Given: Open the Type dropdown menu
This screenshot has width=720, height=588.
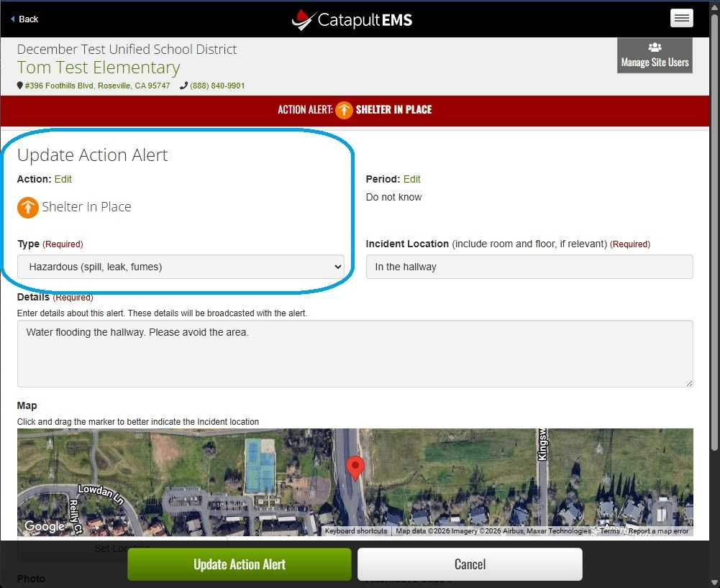Looking at the screenshot, I should pyautogui.click(x=181, y=267).
